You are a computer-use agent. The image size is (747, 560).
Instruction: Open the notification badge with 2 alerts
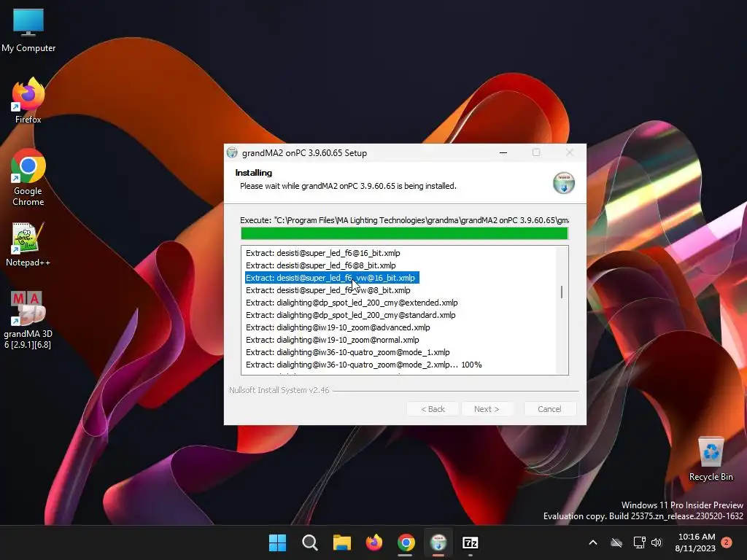[727, 542]
